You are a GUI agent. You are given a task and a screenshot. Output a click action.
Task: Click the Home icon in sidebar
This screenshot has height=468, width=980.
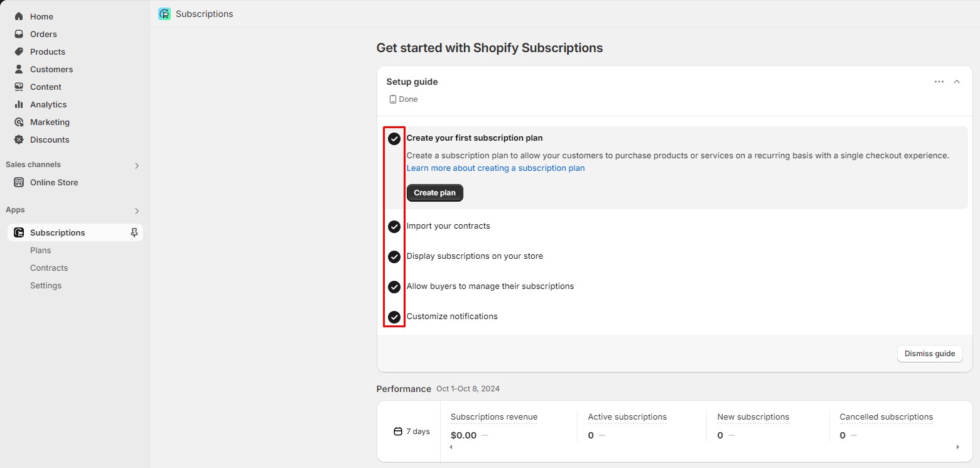coord(19,16)
